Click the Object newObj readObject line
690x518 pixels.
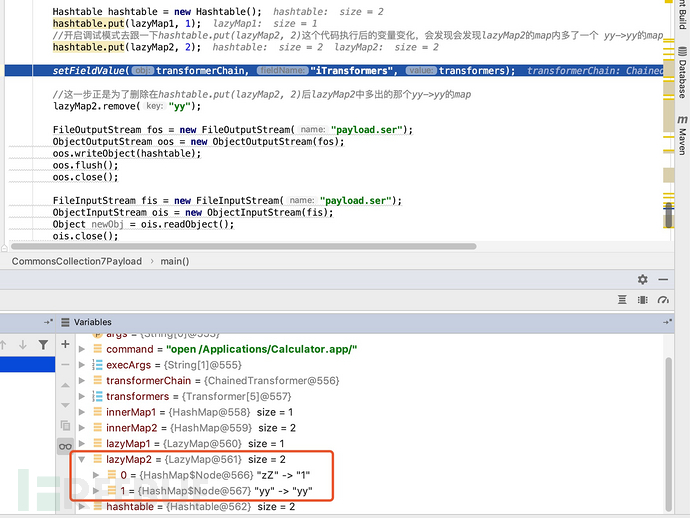[143, 224]
